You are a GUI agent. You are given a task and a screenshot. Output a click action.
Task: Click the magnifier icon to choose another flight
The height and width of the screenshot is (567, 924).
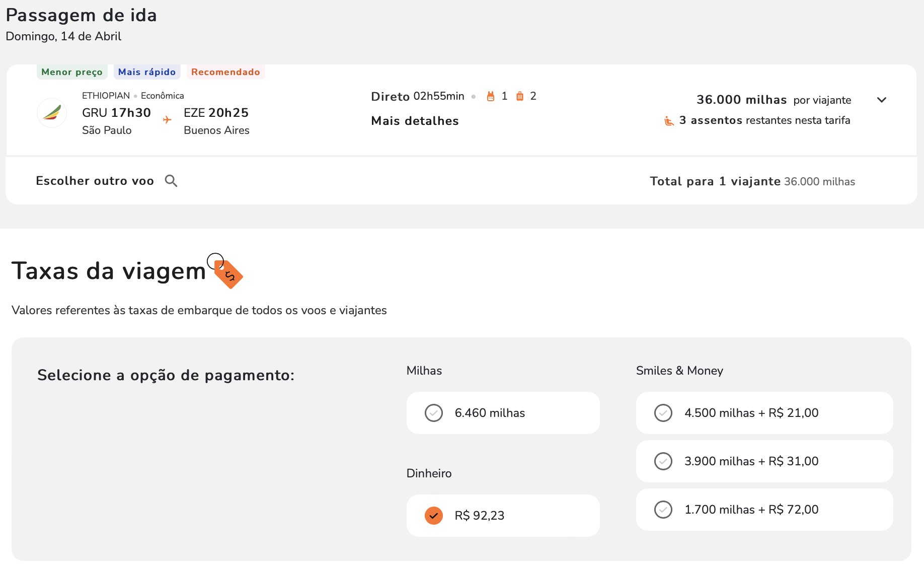tap(171, 181)
